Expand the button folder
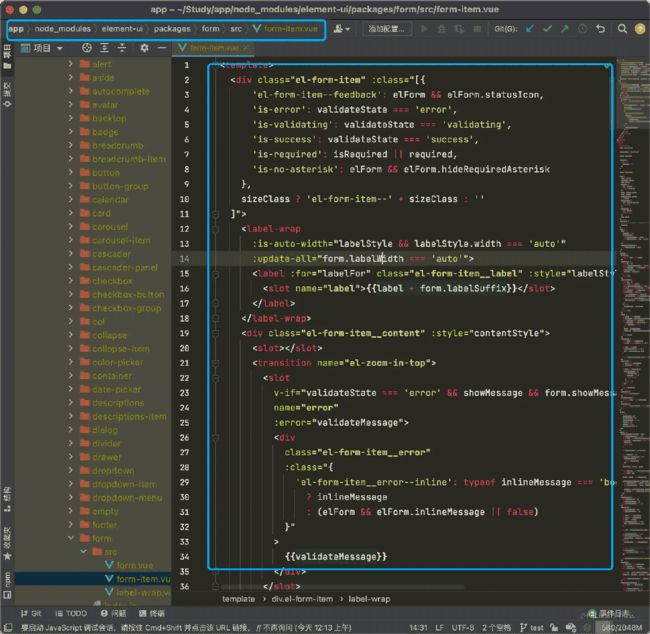The width and height of the screenshot is (650, 634). [x=70, y=172]
